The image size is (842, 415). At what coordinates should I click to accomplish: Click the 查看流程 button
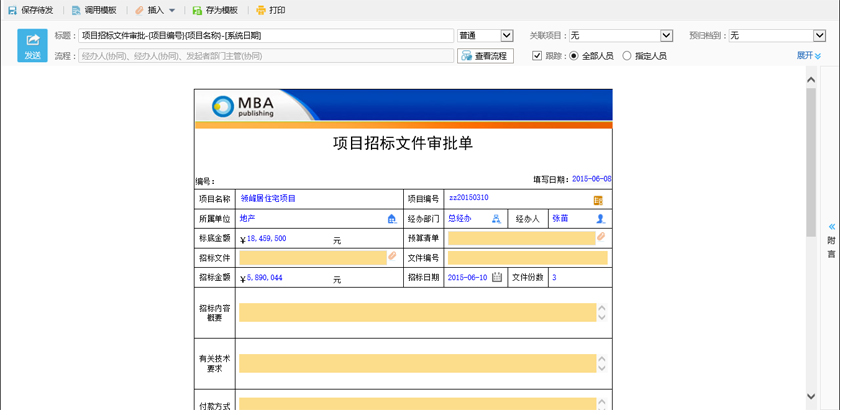485,55
